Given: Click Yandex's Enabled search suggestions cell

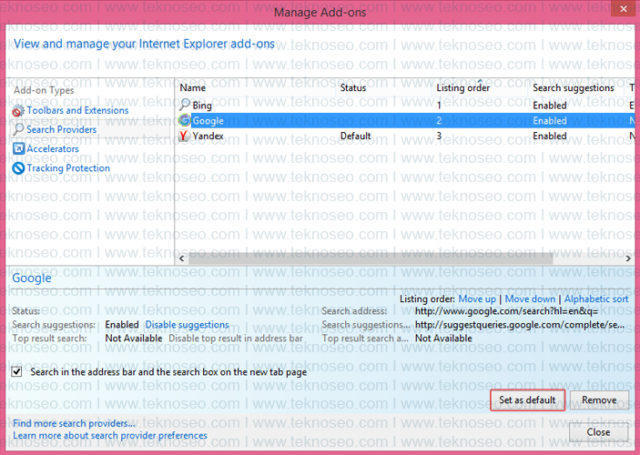Looking at the screenshot, I should (x=549, y=136).
